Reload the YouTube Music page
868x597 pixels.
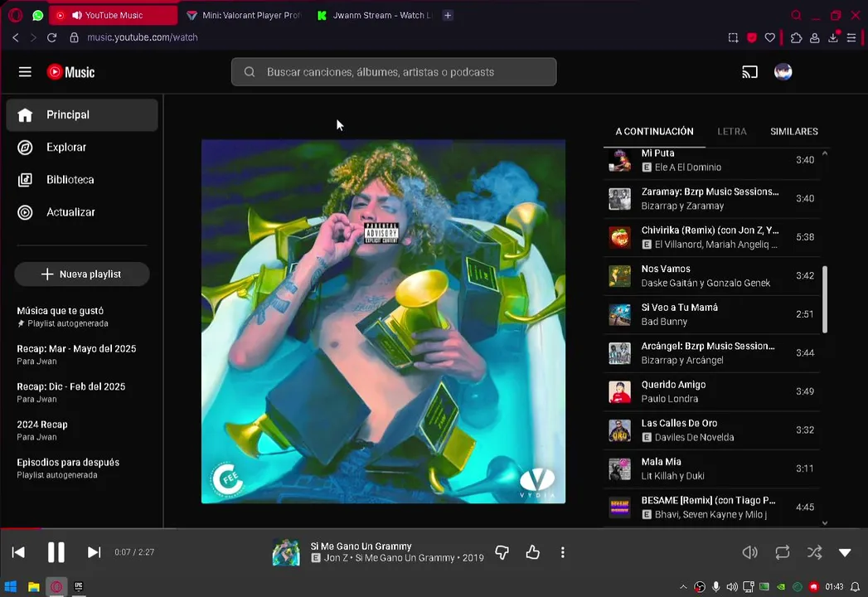pyautogui.click(x=51, y=37)
